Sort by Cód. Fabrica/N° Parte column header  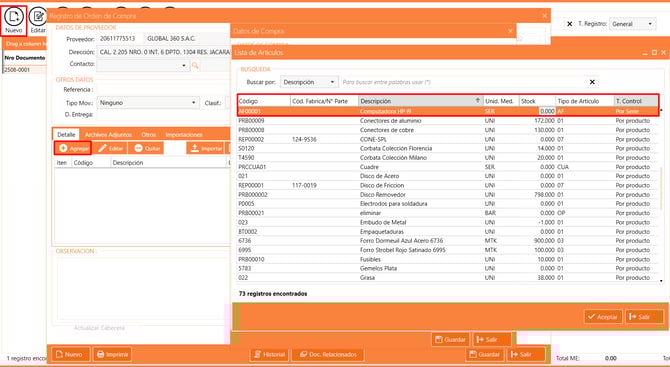tap(324, 101)
